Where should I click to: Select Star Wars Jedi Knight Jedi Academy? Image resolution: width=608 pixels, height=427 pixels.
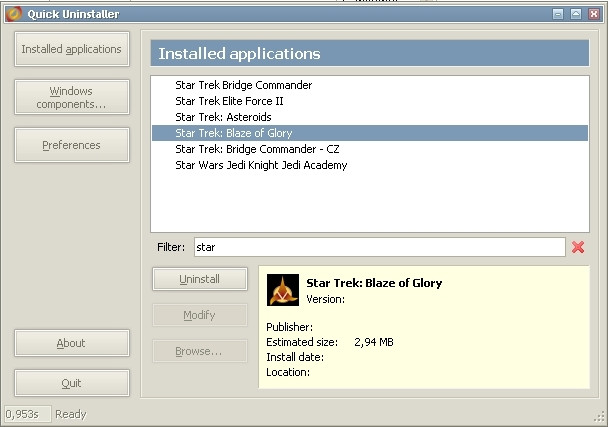[370, 165]
